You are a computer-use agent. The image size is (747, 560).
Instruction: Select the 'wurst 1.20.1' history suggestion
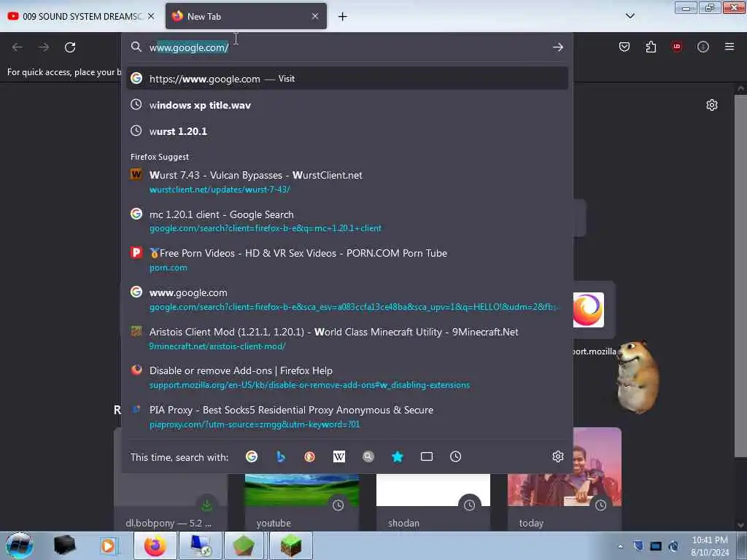(347, 131)
